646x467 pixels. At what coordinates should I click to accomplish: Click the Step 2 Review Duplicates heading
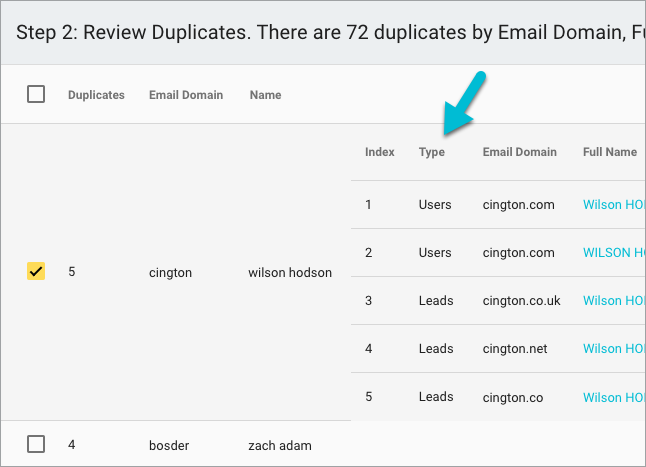coord(330,33)
